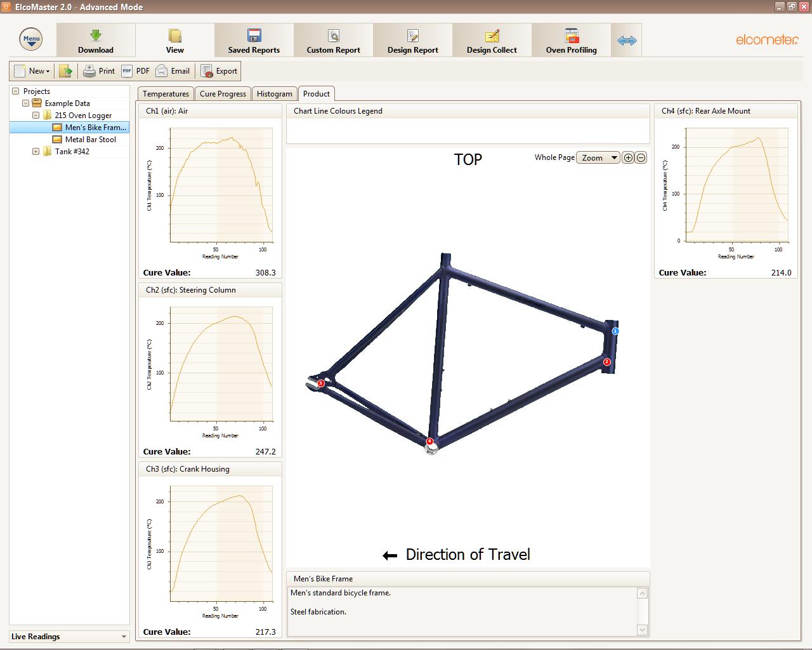Open the Ch2 Steering Column chart
This screenshot has width=812, height=650.
click(x=210, y=371)
